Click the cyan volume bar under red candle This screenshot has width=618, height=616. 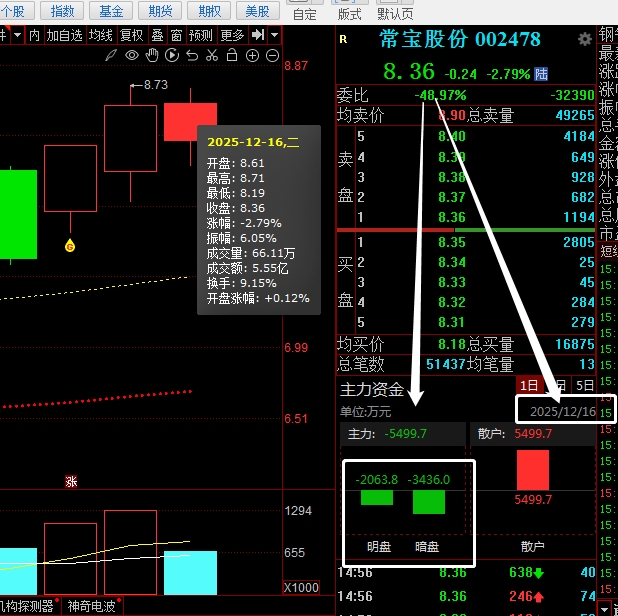(190, 573)
